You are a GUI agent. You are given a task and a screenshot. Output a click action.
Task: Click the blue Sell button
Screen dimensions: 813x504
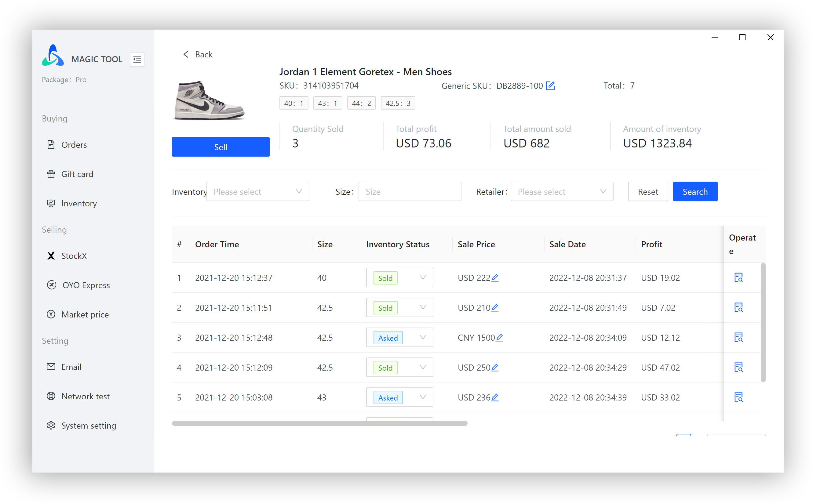(221, 147)
